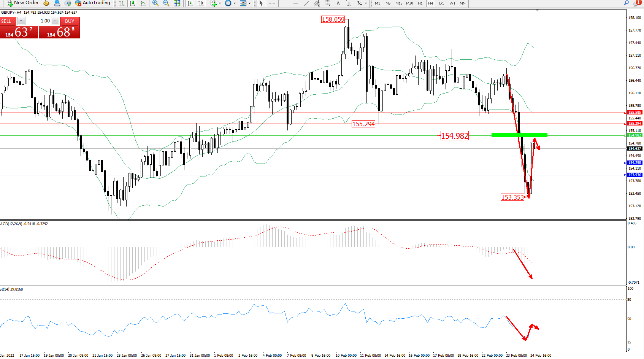Tile chart windows icon

pos(177,3)
